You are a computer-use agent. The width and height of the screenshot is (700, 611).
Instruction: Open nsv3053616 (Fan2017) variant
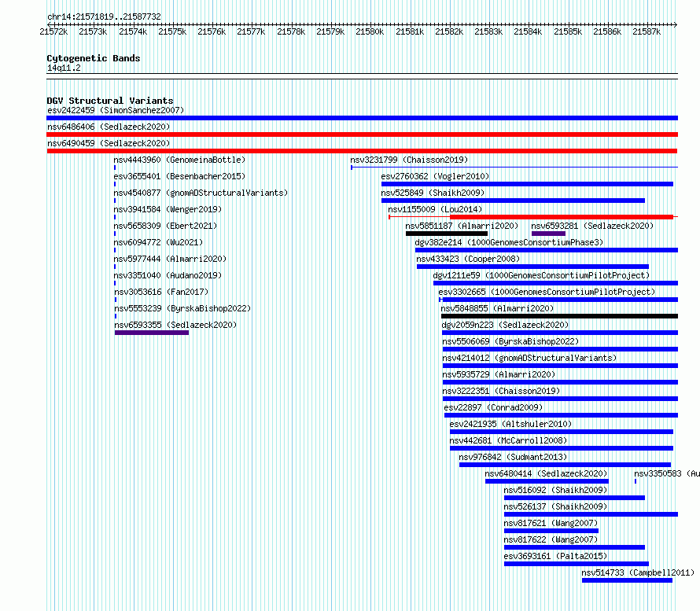[x=161, y=292]
